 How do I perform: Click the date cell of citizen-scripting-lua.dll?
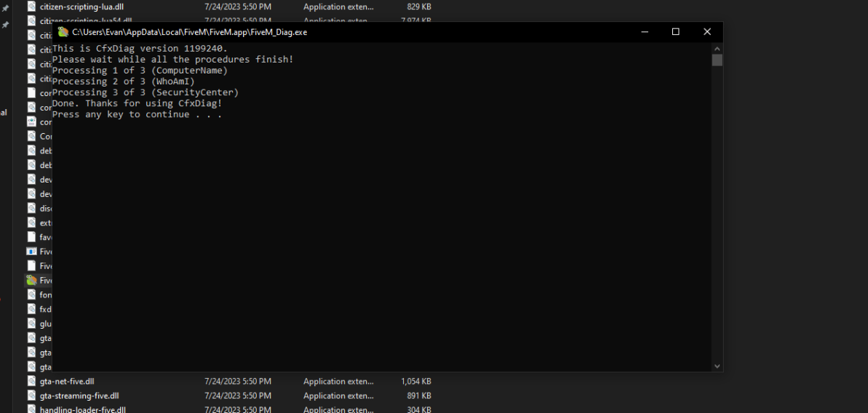[237, 7]
